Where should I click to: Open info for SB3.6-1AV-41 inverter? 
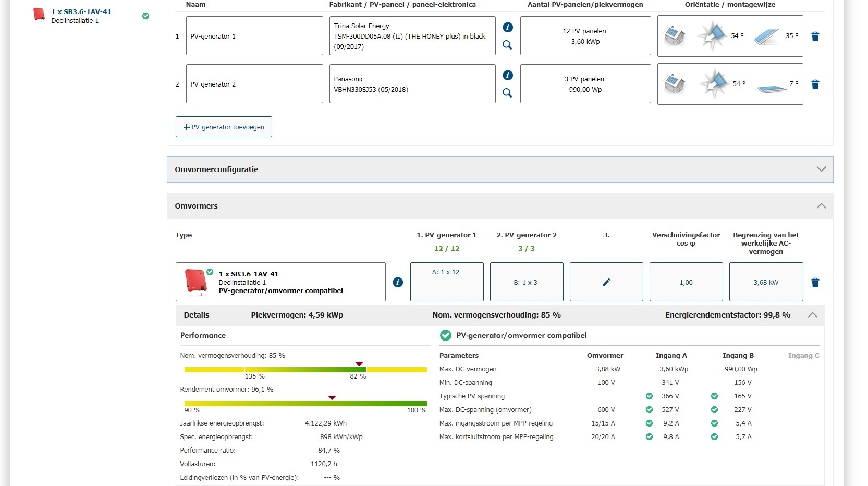(x=398, y=282)
